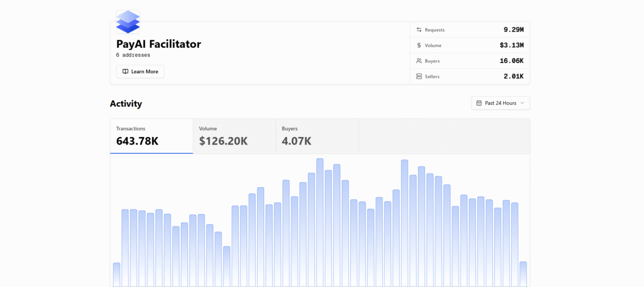Switch to the Transactions tab

click(x=151, y=136)
